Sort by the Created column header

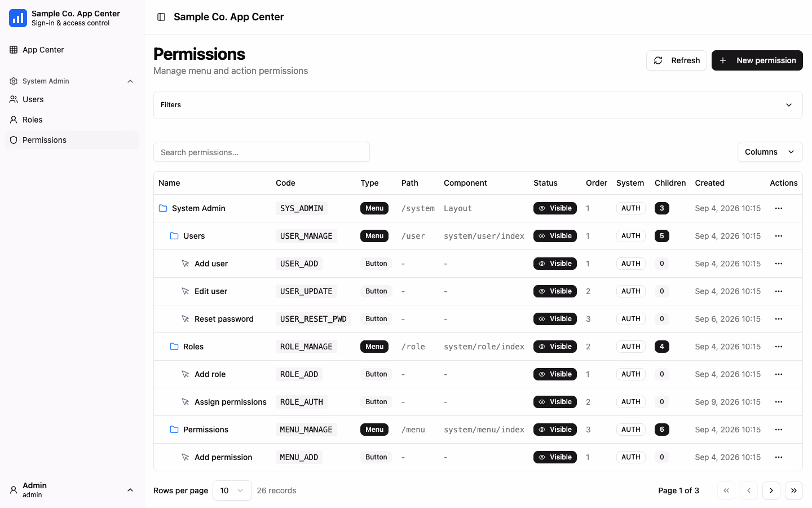pos(709,183)
